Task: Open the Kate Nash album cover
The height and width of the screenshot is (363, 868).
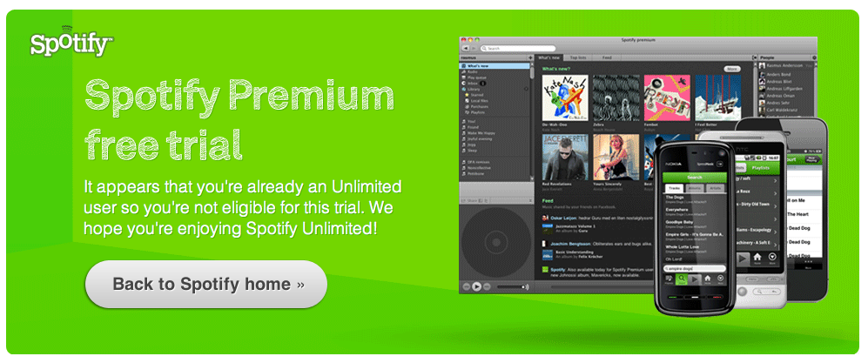Action: point(565,98)
